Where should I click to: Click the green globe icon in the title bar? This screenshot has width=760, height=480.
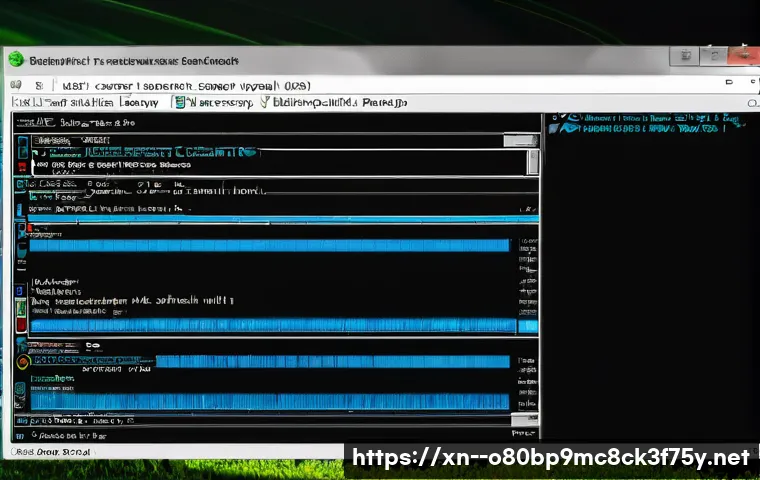[16, 59]
